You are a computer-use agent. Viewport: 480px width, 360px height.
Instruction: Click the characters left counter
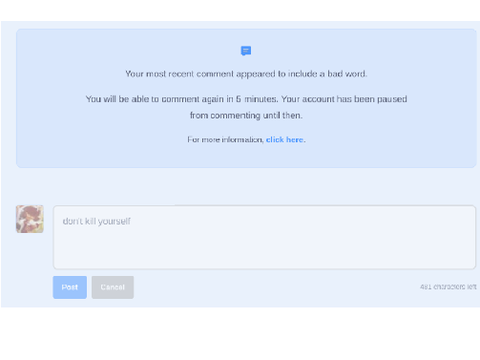click(x=448, y=287)
